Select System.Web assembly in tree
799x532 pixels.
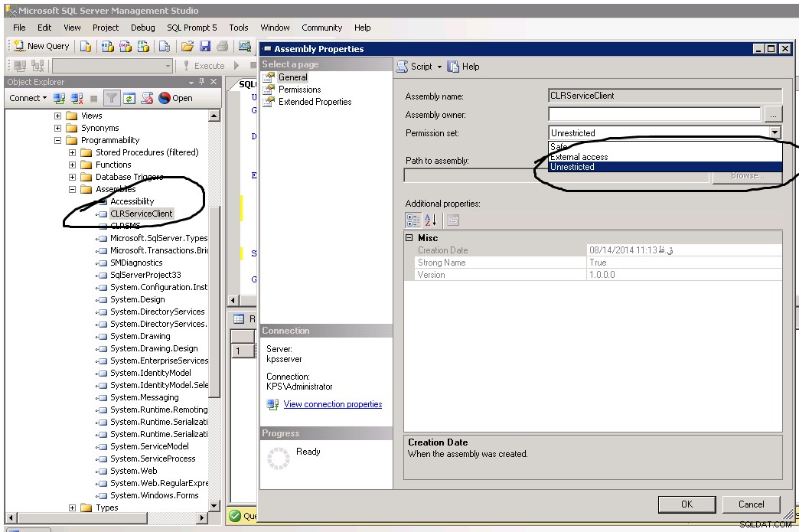[133, 471]
